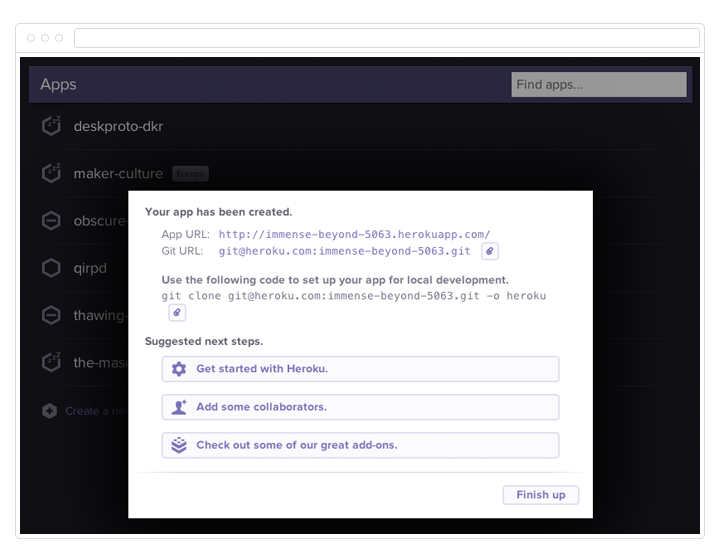Focus the Find apps search field
The height and width of the screenshot is (556, 720).
pos(599,84)
